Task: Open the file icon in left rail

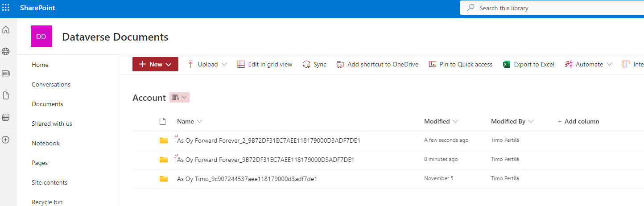Action: click(6, 95)
